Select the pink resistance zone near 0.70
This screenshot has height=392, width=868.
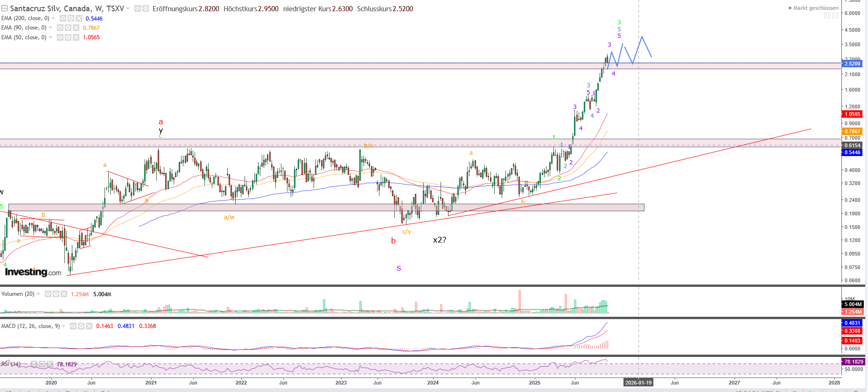(x=280, y=142)
